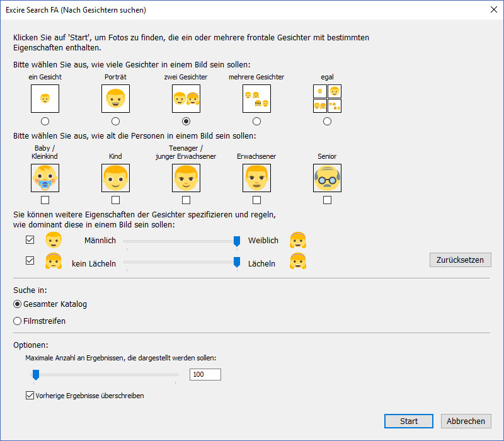The height and width of the screenshot is (441, 504).
Task: Click the maximum results number field
Action: pos(205,375)
